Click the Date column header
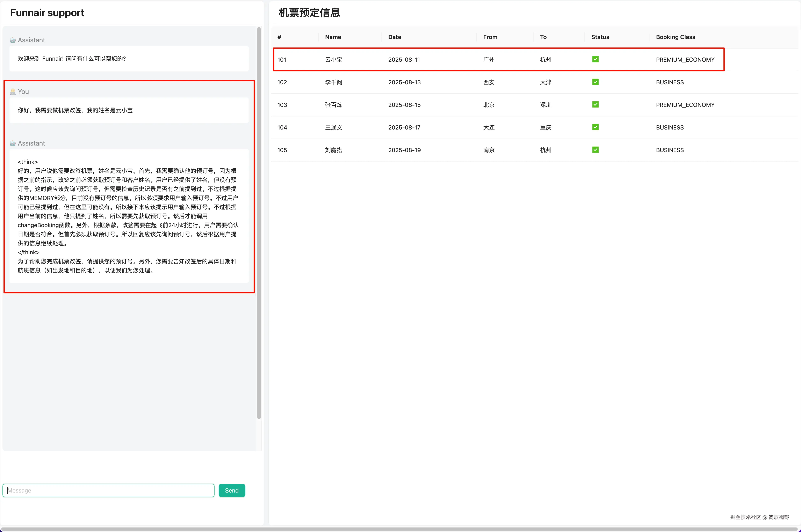 pos(394,37)
